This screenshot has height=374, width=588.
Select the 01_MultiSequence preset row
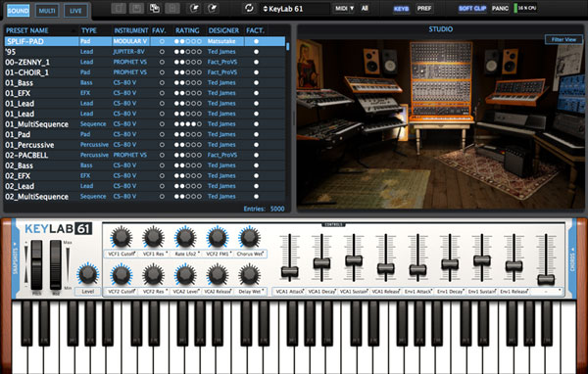(145, 124)
